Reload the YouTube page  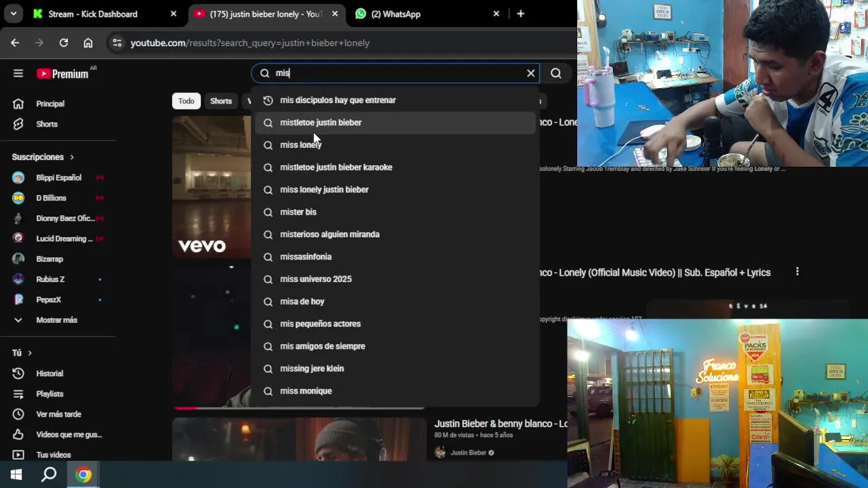coord(64,43)
